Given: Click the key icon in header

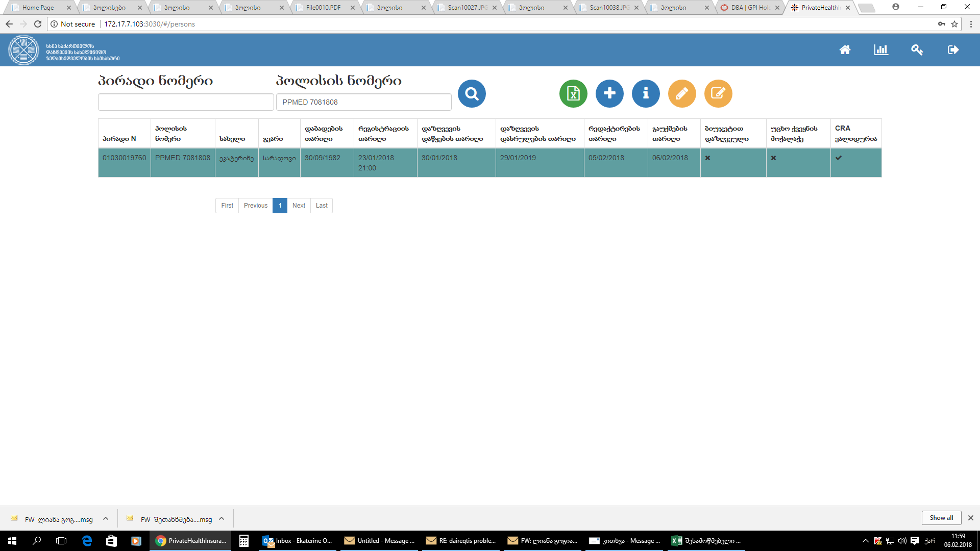Looking at the screenshot, I should click(917, 49).
